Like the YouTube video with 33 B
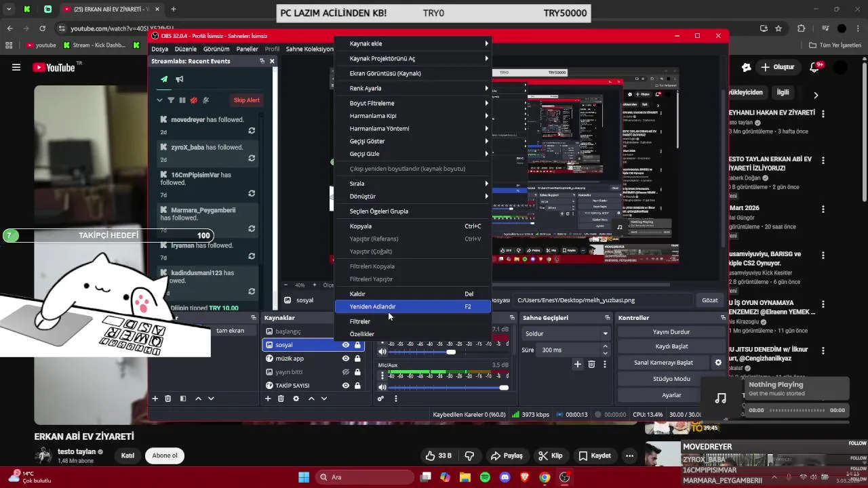 437,455
